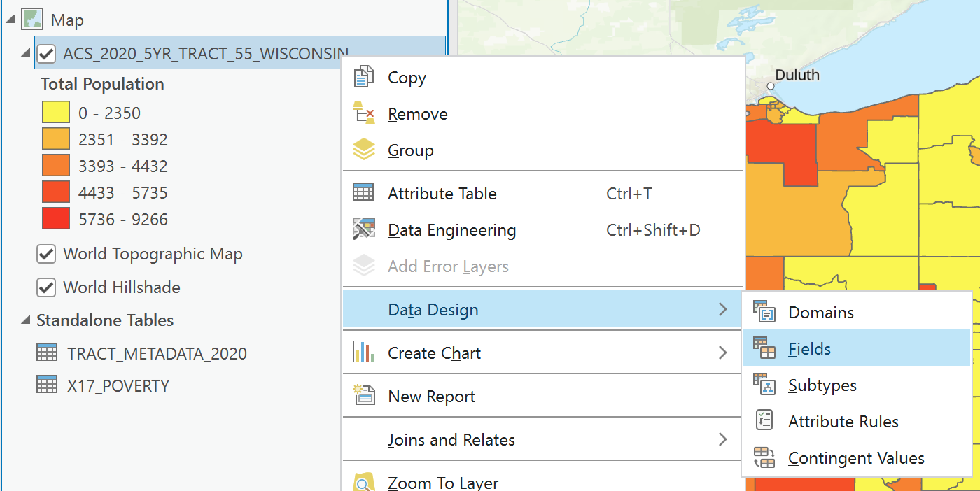The image size is (980, 491).
Task: Toggle World Topographic Map layer visibility
Action: tap(46, 254)
